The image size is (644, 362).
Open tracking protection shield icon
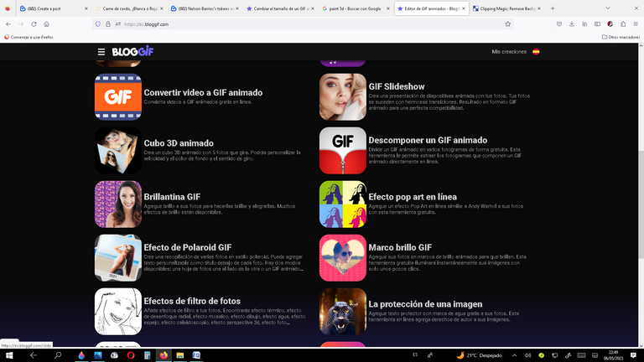click(98, 24)
